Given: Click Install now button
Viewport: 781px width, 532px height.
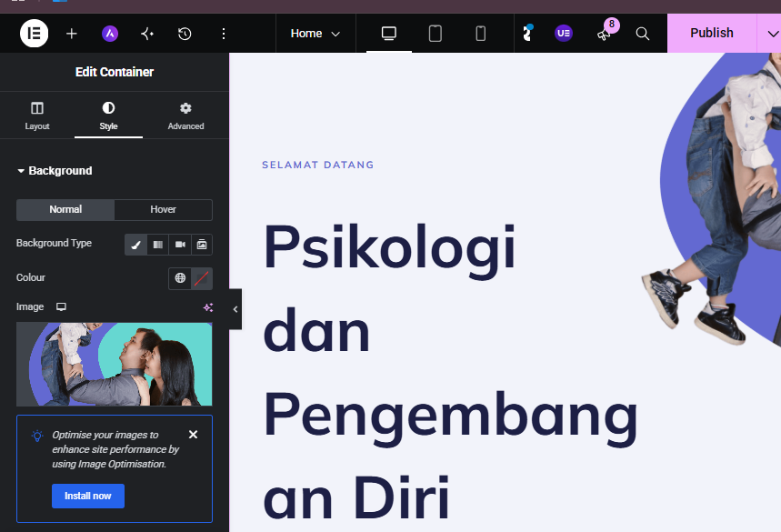Looking at the screenshot, I should (x=88, y=497).
